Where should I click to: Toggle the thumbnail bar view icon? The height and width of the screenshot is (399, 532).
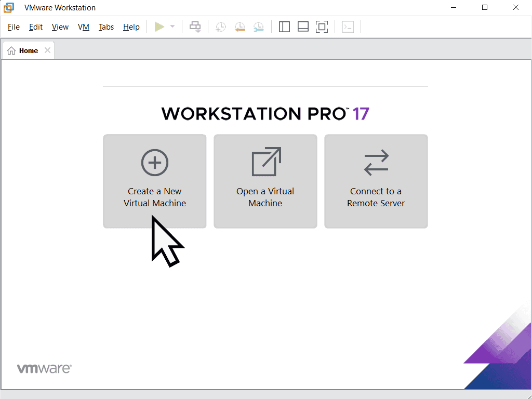click(303, 27)
